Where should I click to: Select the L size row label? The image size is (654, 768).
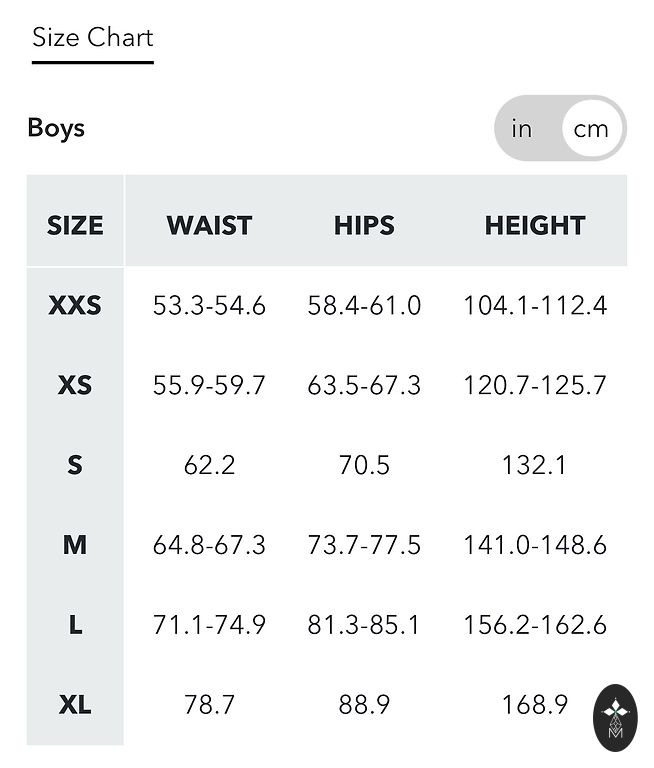tap(75, 625)
